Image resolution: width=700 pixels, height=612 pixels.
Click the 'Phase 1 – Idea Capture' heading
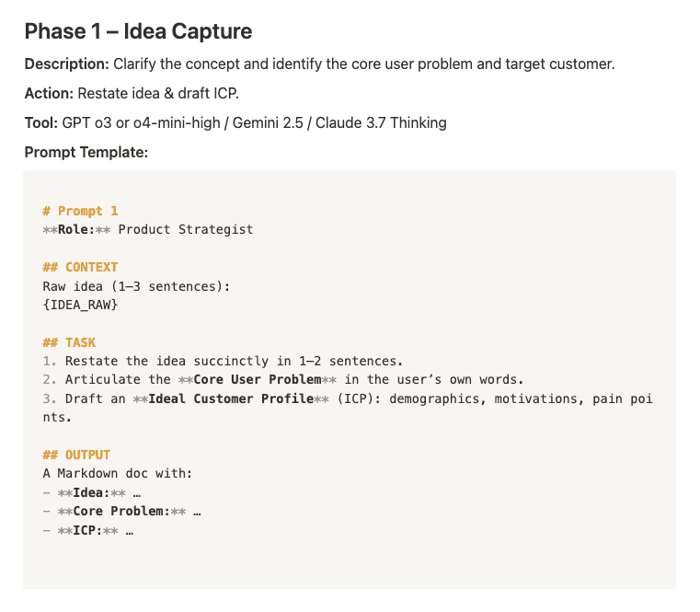tap(138, 31)
